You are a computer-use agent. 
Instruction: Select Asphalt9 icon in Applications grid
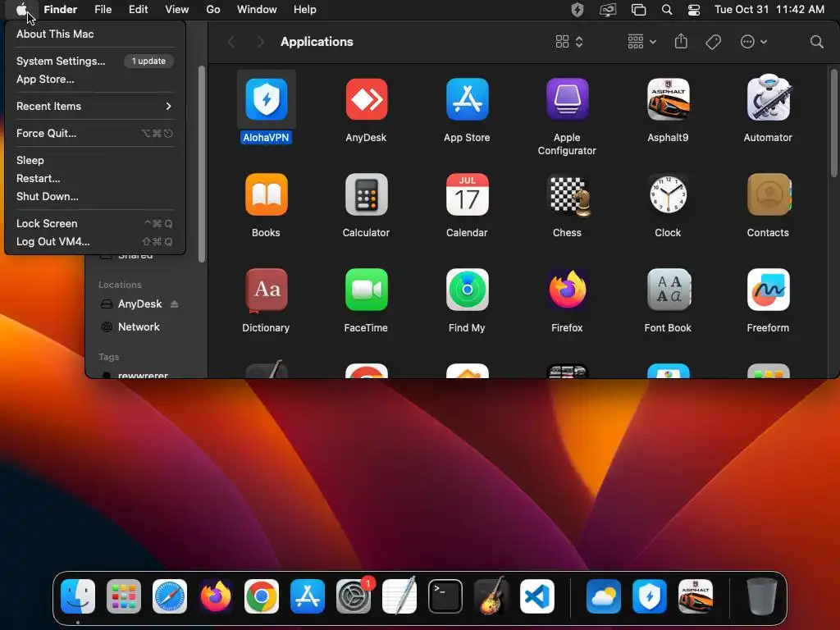tap(668, 99)
